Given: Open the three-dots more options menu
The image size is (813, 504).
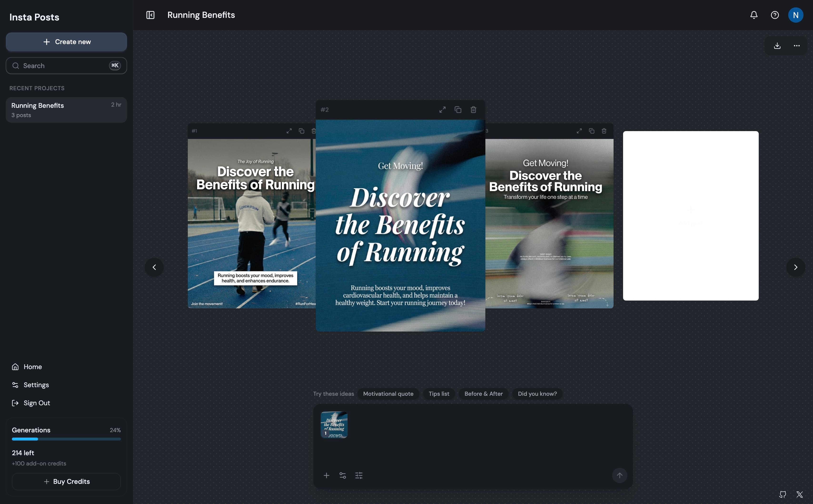Looking at the screenshot, I should [x=797, y=46].
